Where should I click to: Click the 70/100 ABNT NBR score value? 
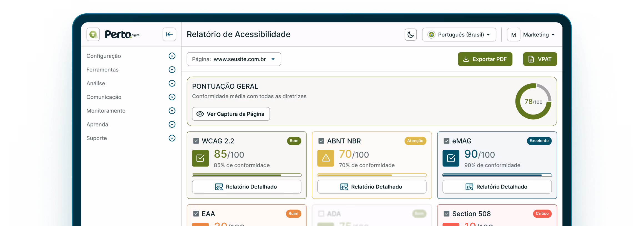[354, 154]
